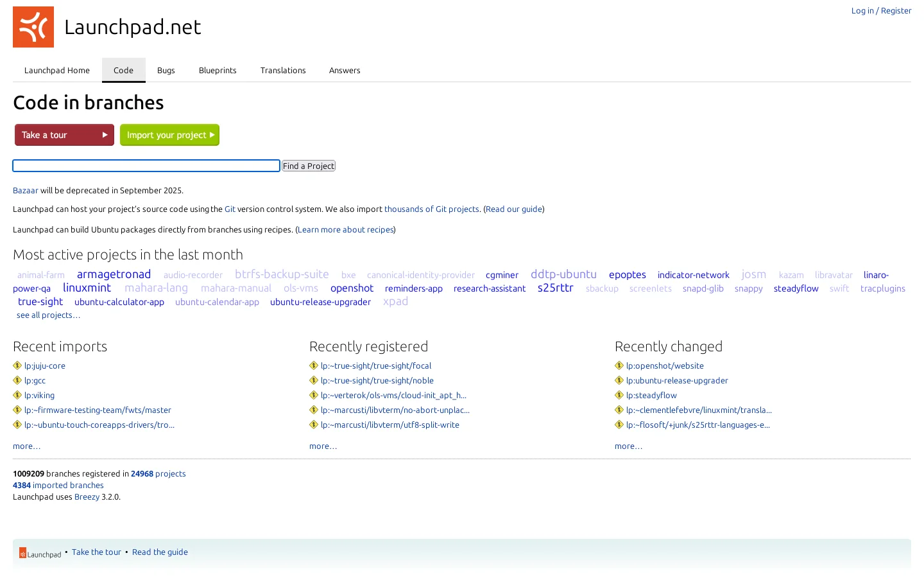Screen dimensions: 924x578
Task: Select the Code tab
Action: 123,70
